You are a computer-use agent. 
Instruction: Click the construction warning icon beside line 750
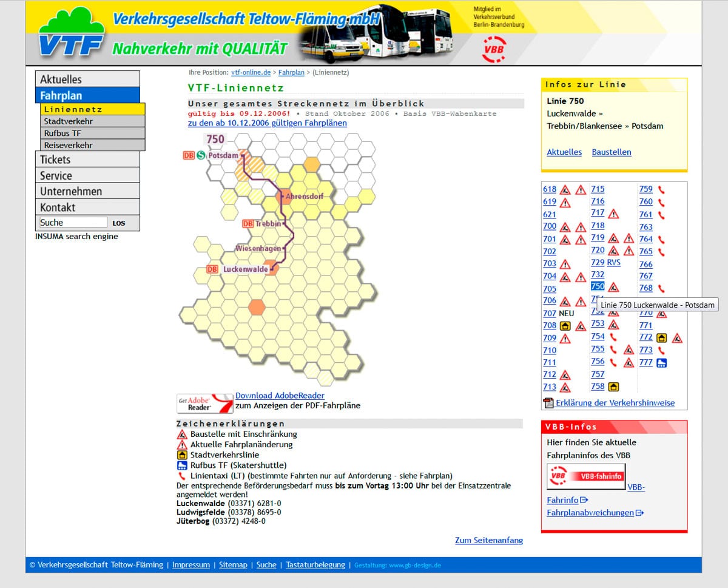(x=613, y=287)
